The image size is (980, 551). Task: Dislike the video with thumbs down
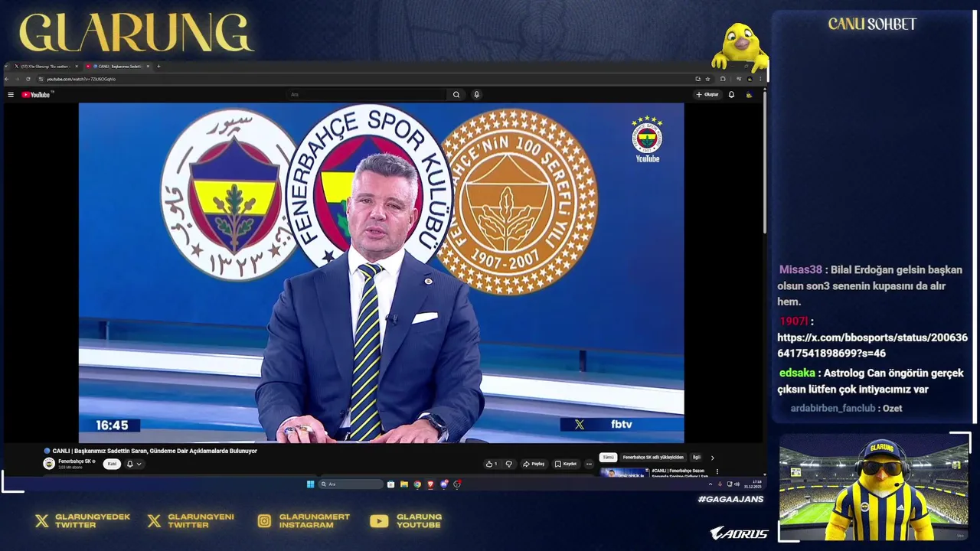coord(508,464)
